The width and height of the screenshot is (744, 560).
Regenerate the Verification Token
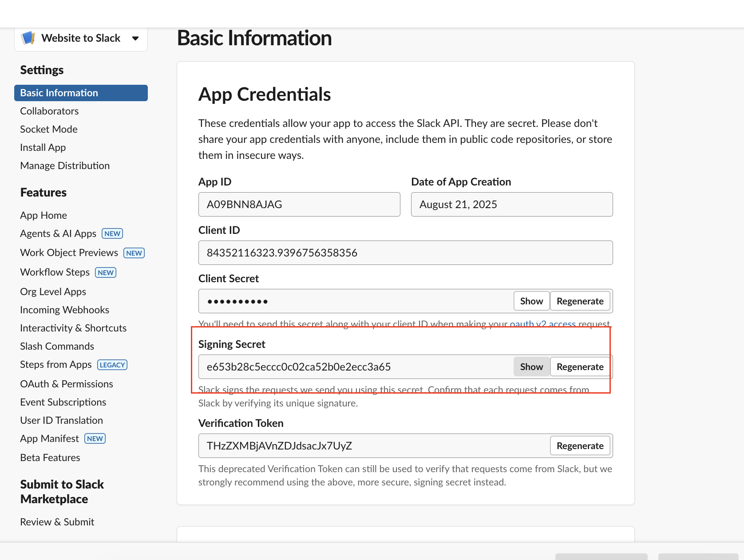(x=580, y=446)
